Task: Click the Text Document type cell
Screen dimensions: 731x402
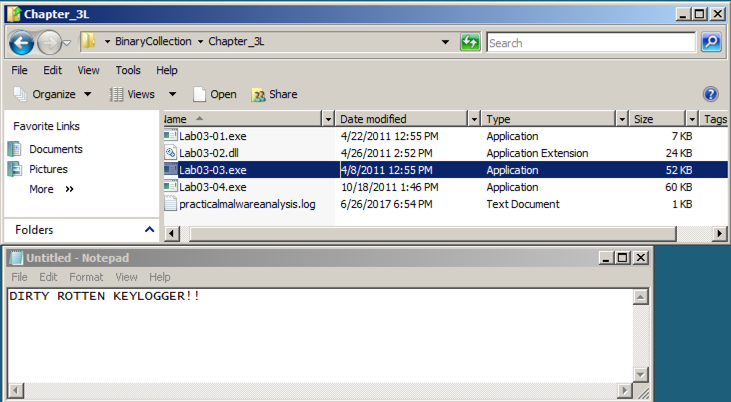Action: coord(523,204)
